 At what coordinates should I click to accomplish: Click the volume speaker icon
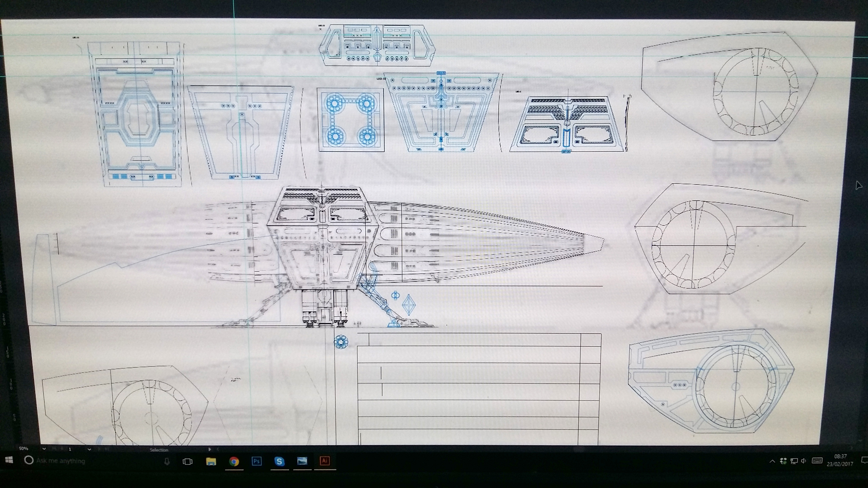click(804, 461)
